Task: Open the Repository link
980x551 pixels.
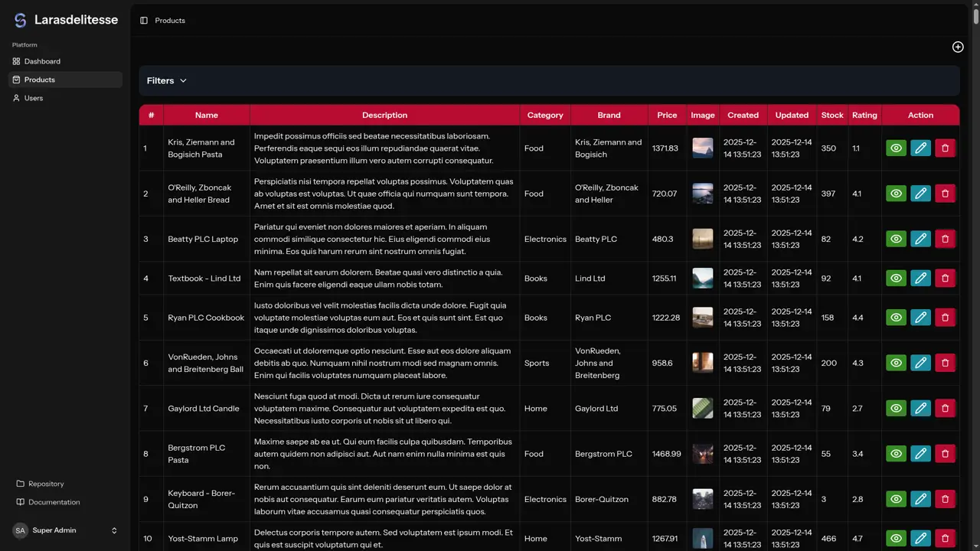Action: tap(46, 484)
